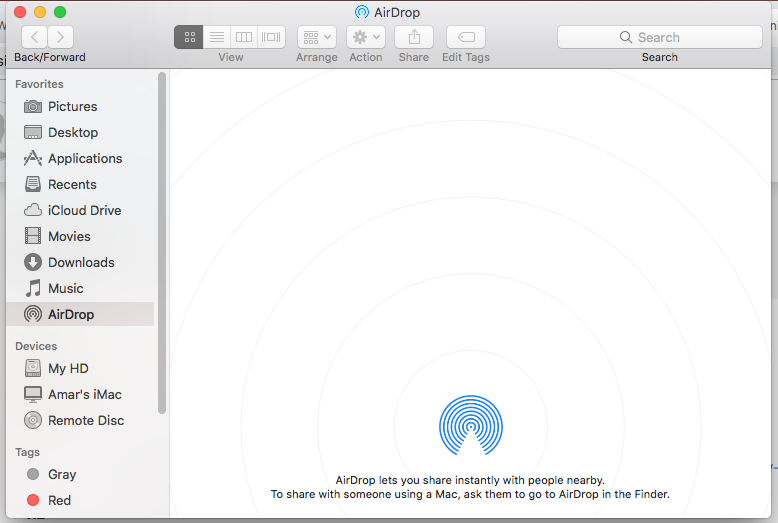
Task: Go forward with the Forward arrow button
Action: point(61,37)
